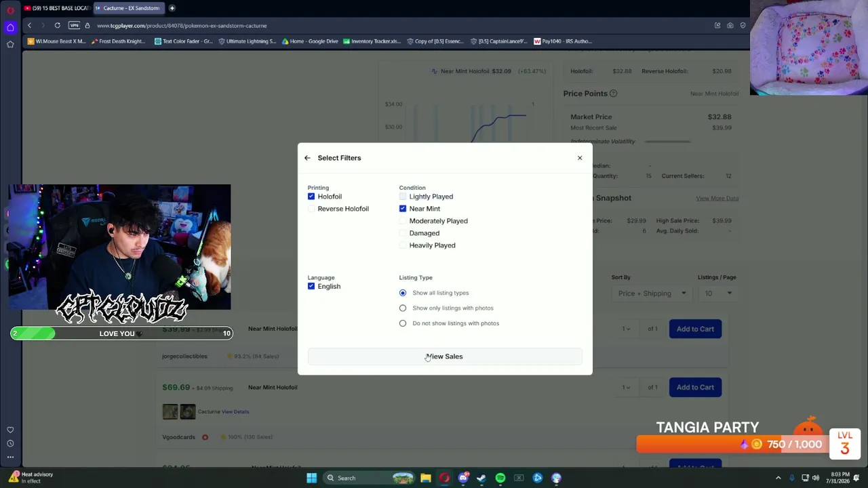Open the Copy of [0.5] Essence bookmark
Viewport: 868px width, 488px height.
click(435, 41)
